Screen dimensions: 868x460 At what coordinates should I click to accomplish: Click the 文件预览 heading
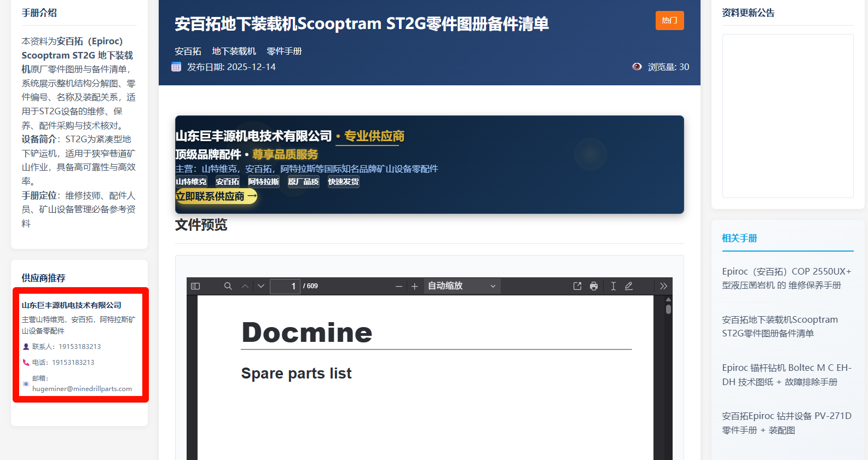[201, 225]
